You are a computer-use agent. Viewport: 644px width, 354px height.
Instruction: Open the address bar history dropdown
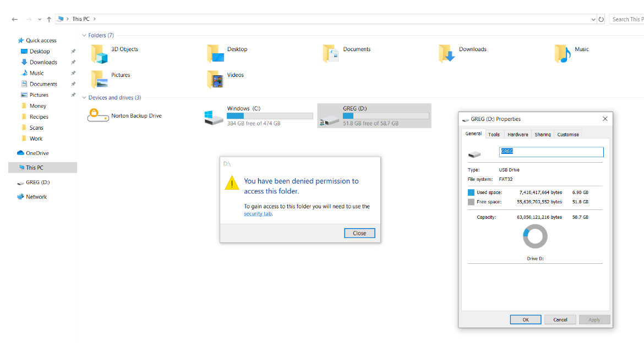(x=593, y=19)
